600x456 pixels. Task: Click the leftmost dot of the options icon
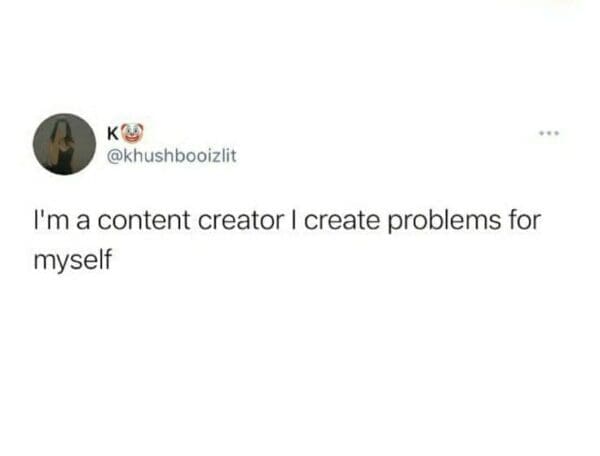541,134
